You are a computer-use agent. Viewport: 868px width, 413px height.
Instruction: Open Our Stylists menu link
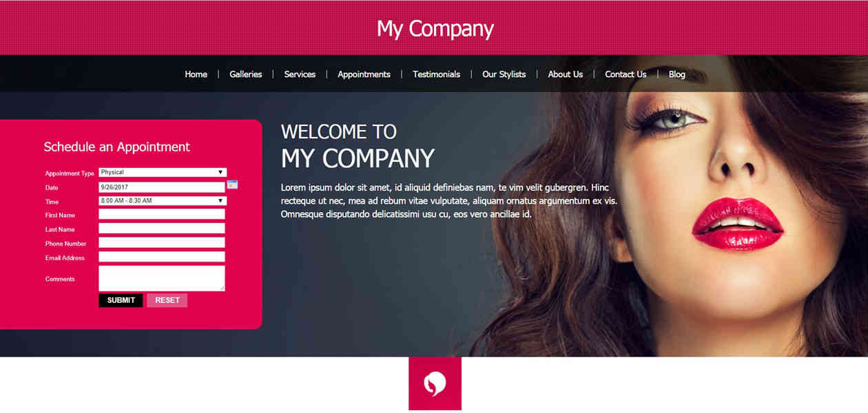[504, 74]
